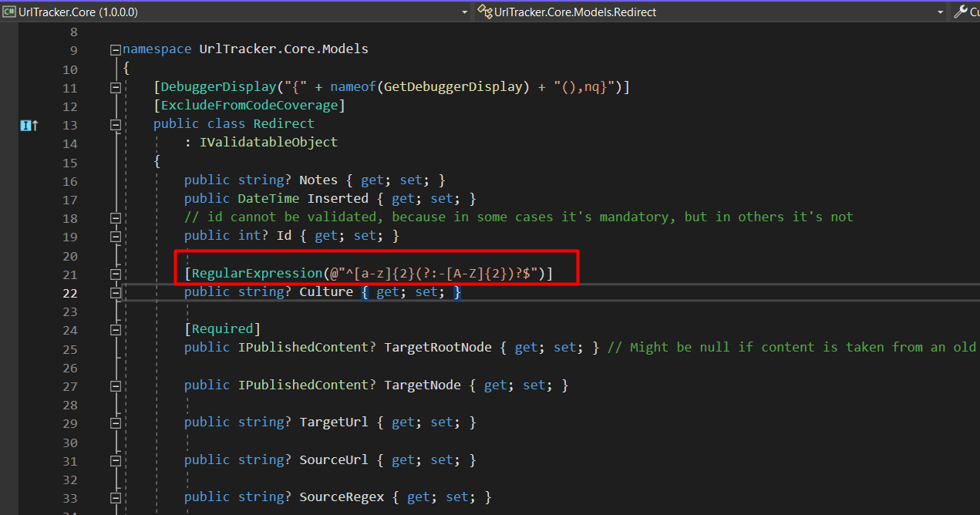This screenshot has width=980, height=515.
Task: Click the dropdown arrow after the project name
Action: pyautogui.click(x=465, y=12)
